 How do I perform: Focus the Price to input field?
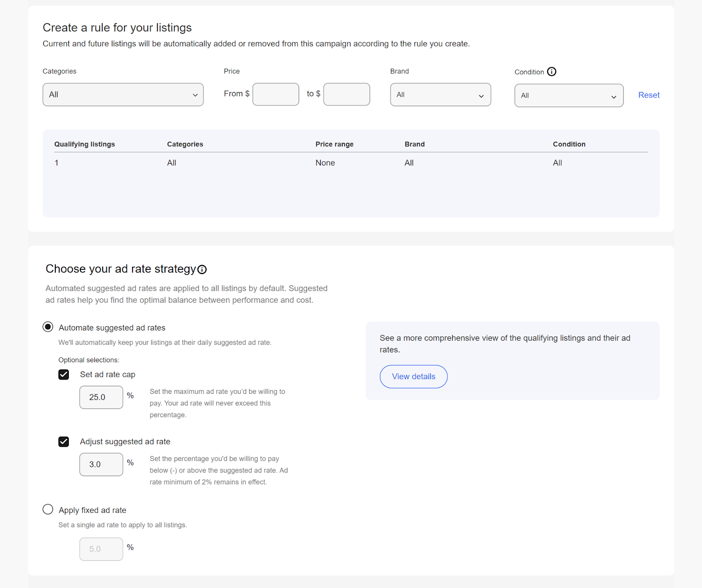coord(347,94)
